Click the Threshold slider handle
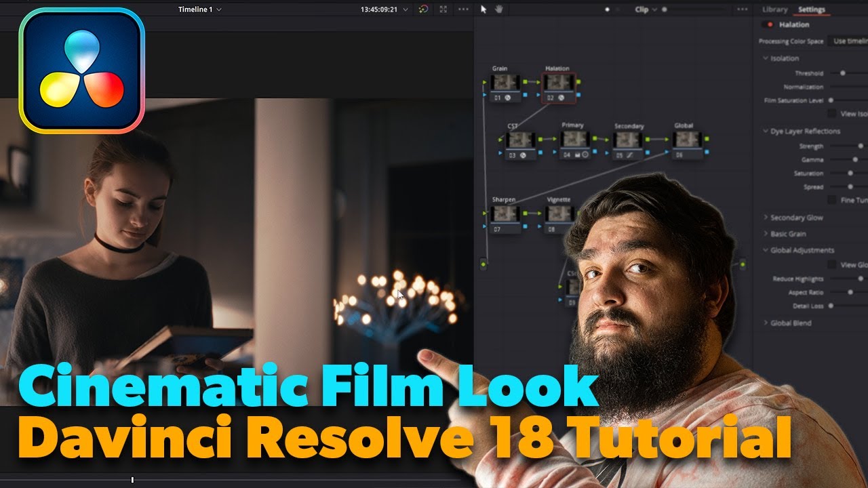Viewport: 868px width, 488px height. pos(843,73)
